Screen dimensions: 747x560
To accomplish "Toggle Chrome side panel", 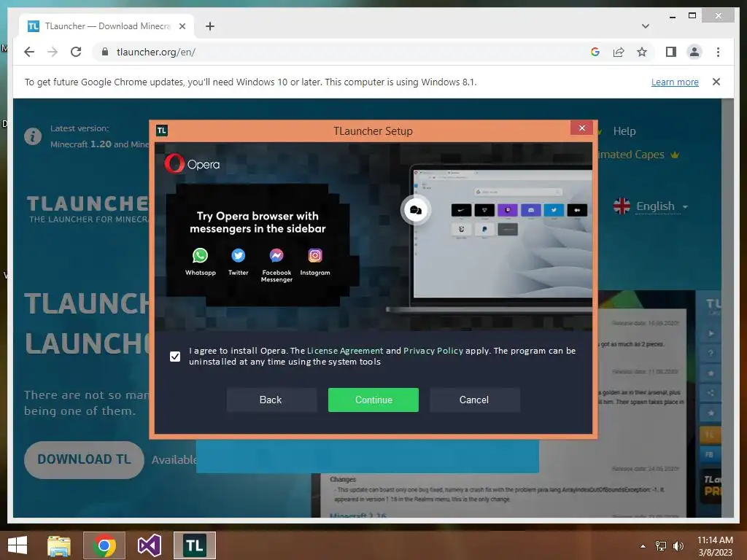I will [671, 52].
